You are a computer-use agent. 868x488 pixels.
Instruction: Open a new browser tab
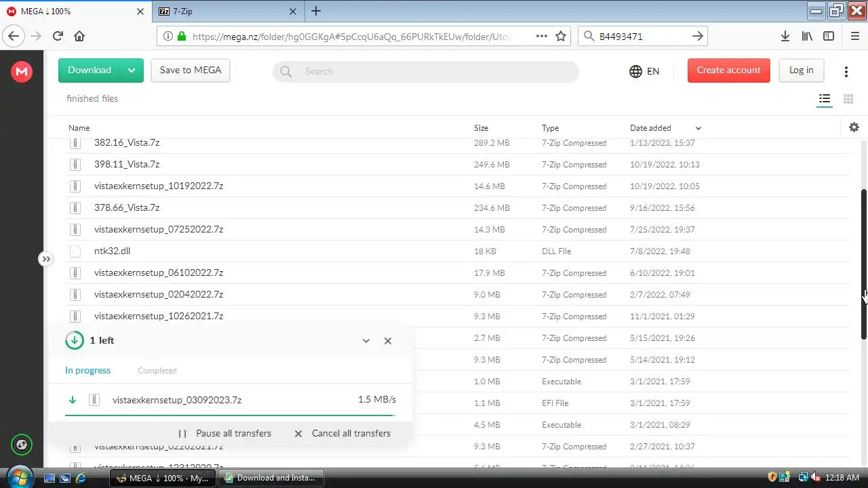(x=316, y=11)
